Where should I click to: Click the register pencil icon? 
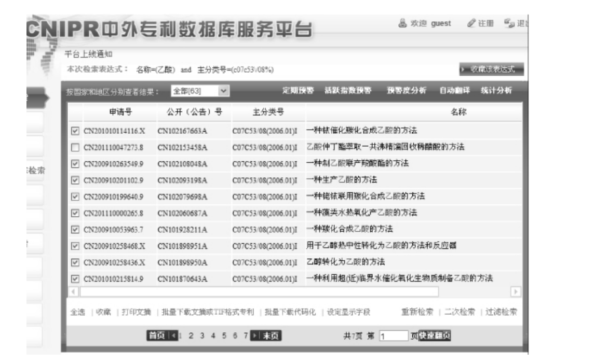pyautogui.click(x=471, y=23)
